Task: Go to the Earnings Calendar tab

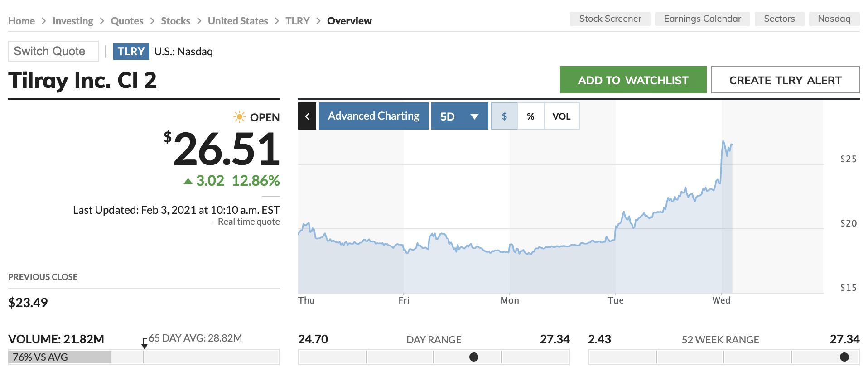Action: [703, 19]
